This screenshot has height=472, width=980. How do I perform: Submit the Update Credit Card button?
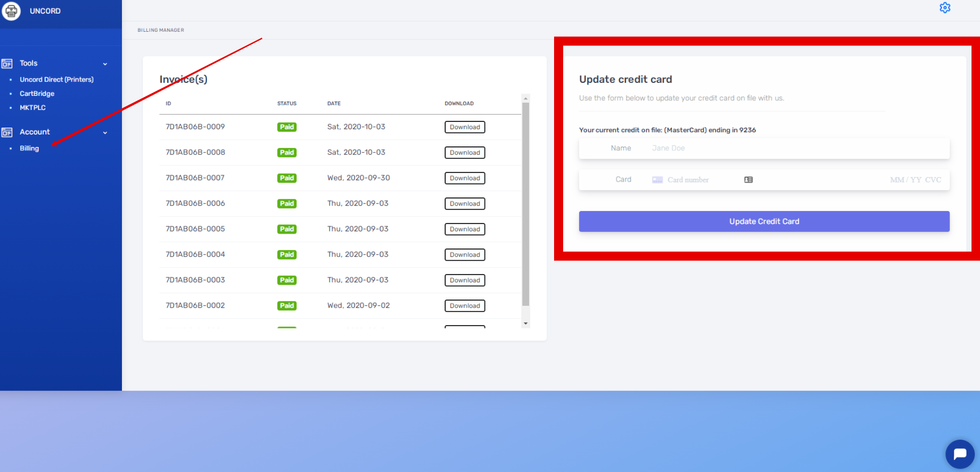point(764,222)
